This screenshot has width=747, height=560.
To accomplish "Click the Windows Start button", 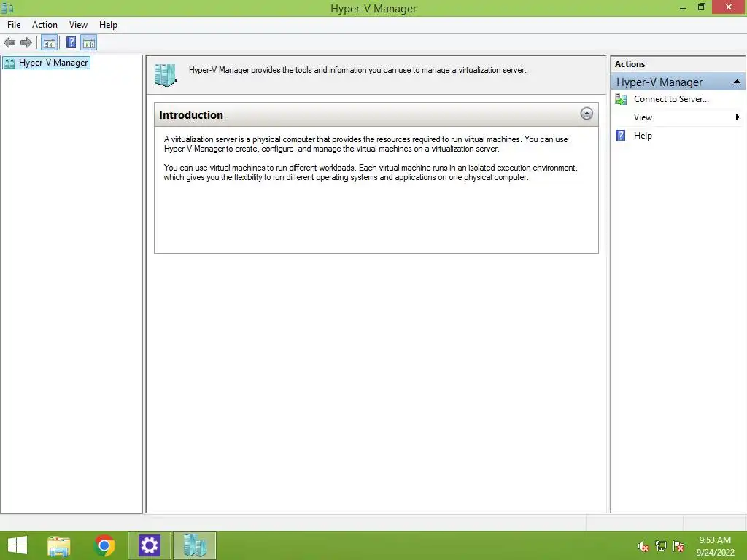I will 18,545.
